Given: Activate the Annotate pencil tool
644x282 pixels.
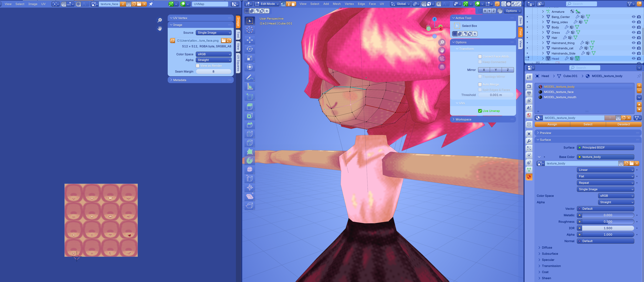Looking at the screenshot, I should [x=250, y=78].
